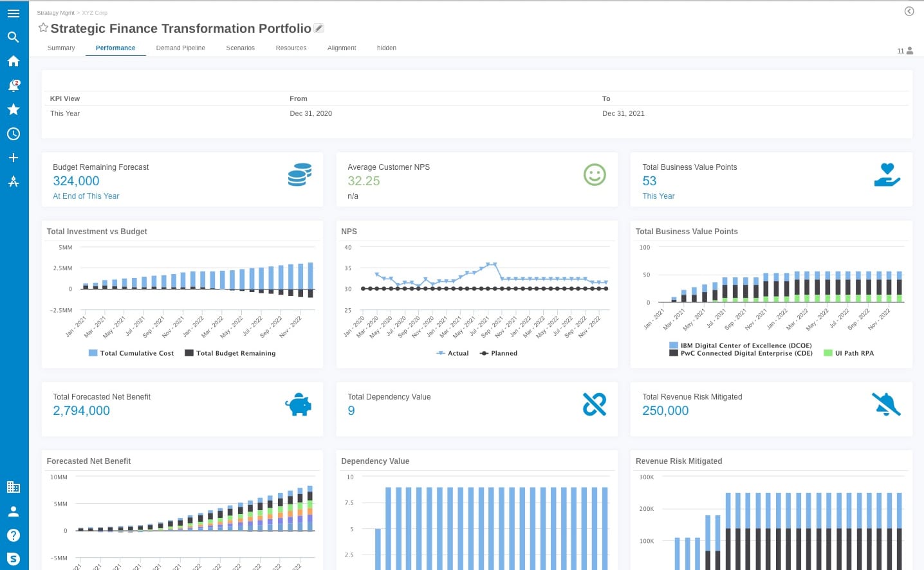Collapse panel using top-right arrow icon
924x570 pixels.
(x=909, y=11)
